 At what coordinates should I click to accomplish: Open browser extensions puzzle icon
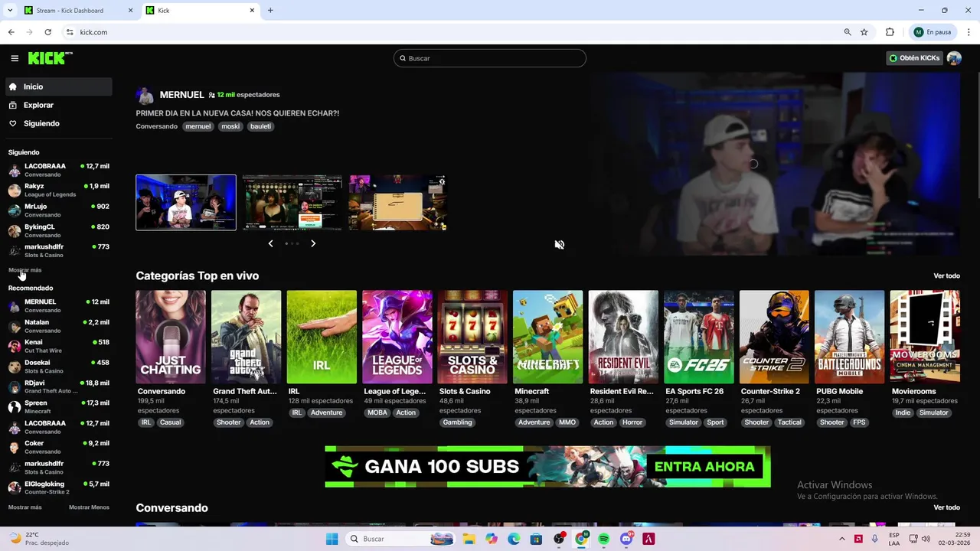tap(890, 32)
